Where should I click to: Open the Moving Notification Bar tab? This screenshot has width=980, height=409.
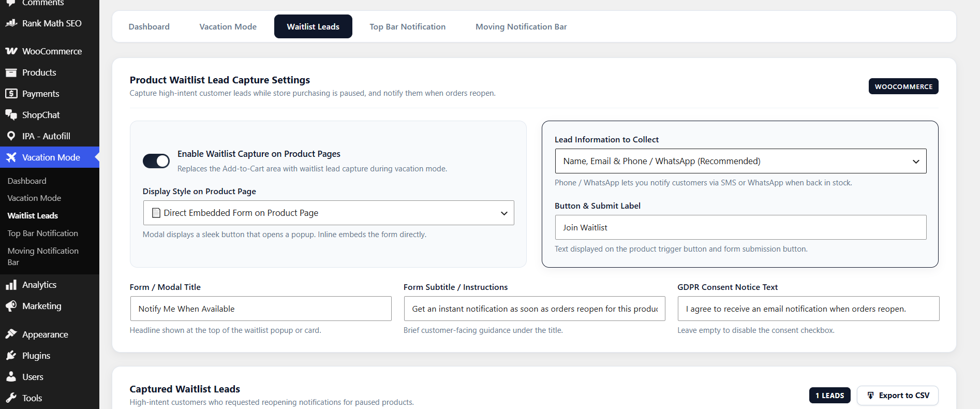pyautogui.click(x=521, y=26)
